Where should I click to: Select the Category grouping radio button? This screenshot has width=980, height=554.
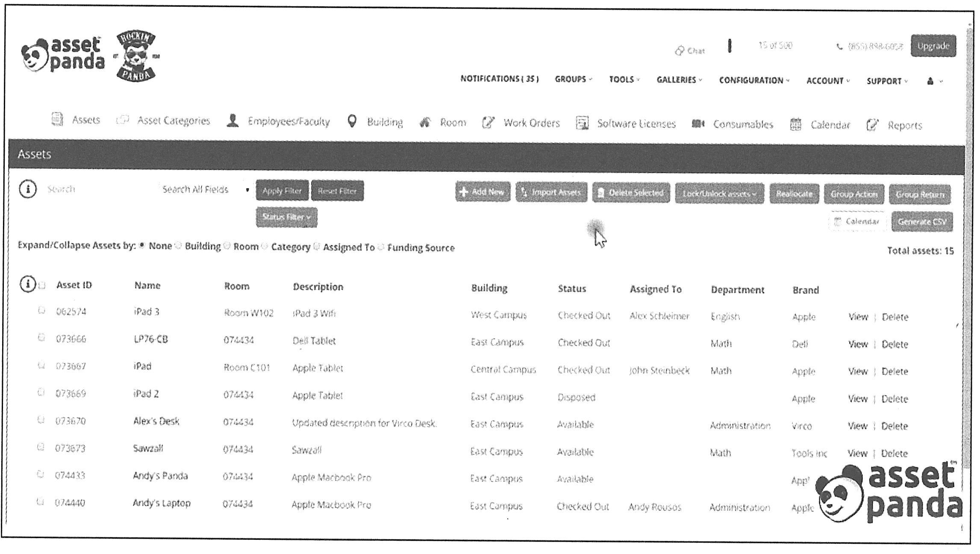point(265,246)
